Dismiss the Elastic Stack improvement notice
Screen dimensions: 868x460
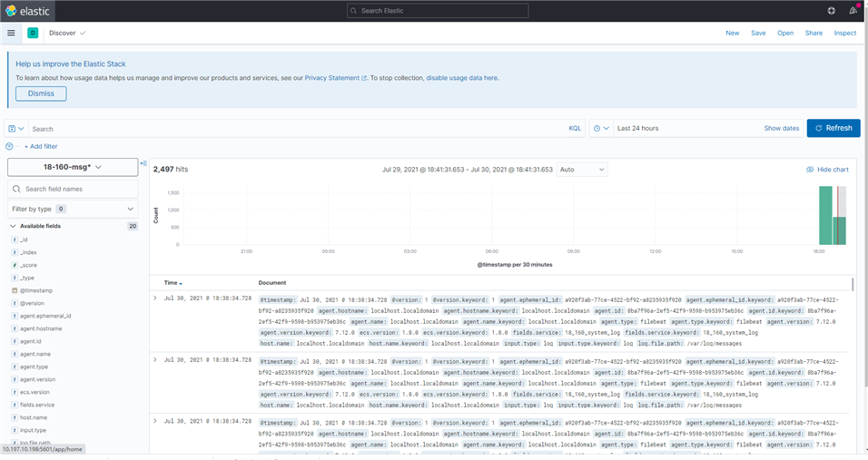(41, 93)
